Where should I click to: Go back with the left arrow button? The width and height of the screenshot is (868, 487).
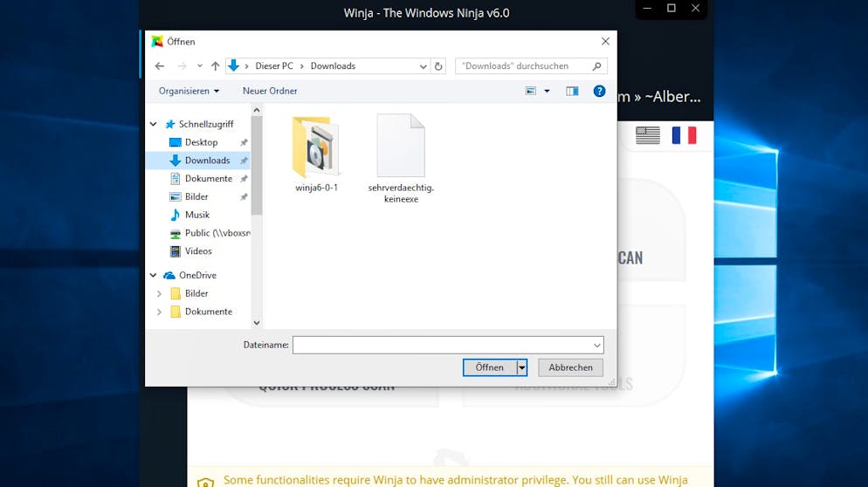pos(160,65)
